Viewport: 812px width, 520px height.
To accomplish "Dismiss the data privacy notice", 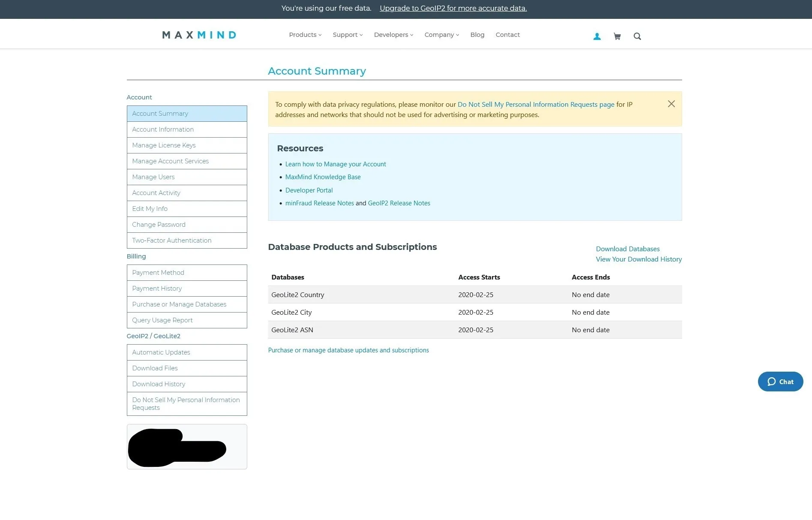I will (671, 104).
